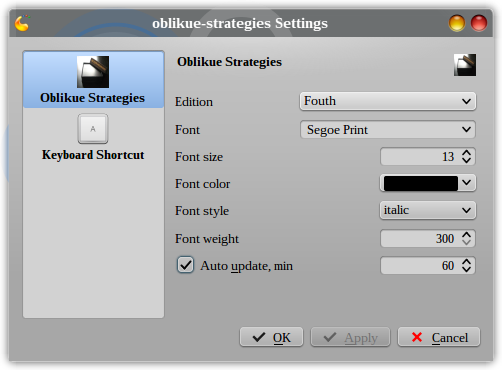Click the plasma moon icon in the title bar

22,23
